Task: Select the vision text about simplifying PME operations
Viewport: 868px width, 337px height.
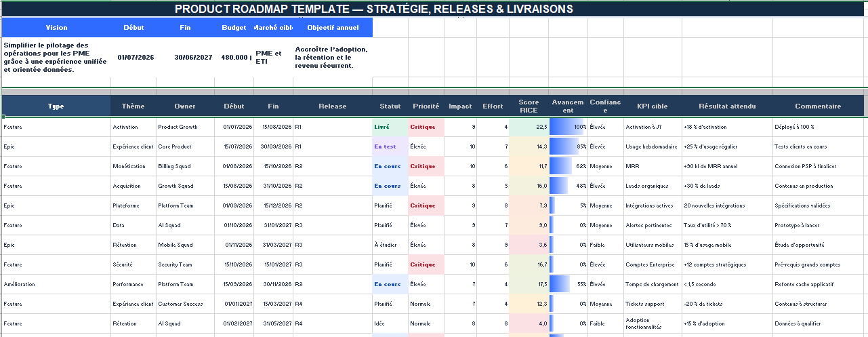Action: point(56,58)
